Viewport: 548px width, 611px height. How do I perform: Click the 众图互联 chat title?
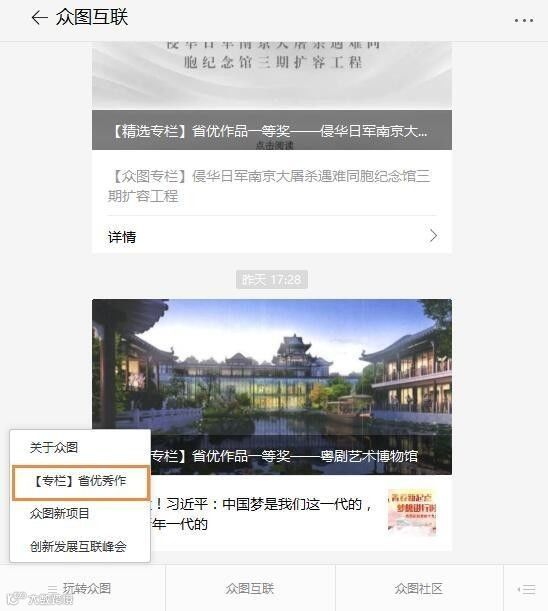[x=92, y=18]
